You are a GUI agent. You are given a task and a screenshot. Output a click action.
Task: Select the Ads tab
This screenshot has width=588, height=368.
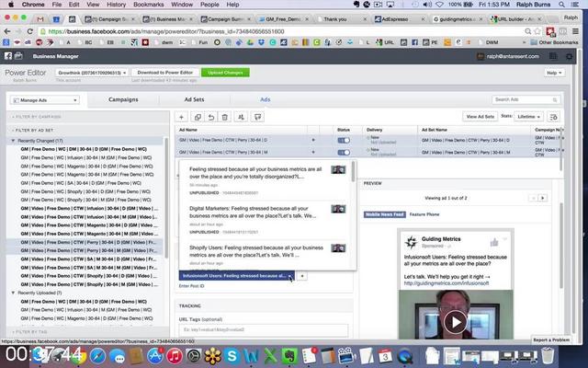(266, 100)
